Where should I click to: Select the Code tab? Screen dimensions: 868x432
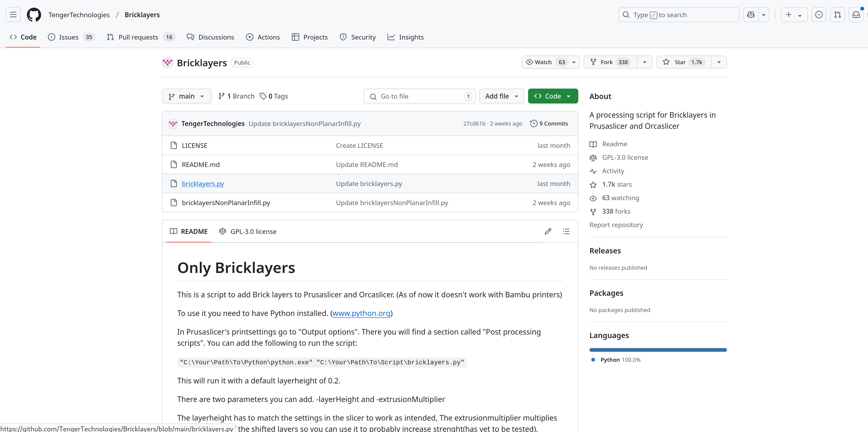click(23, 37)
